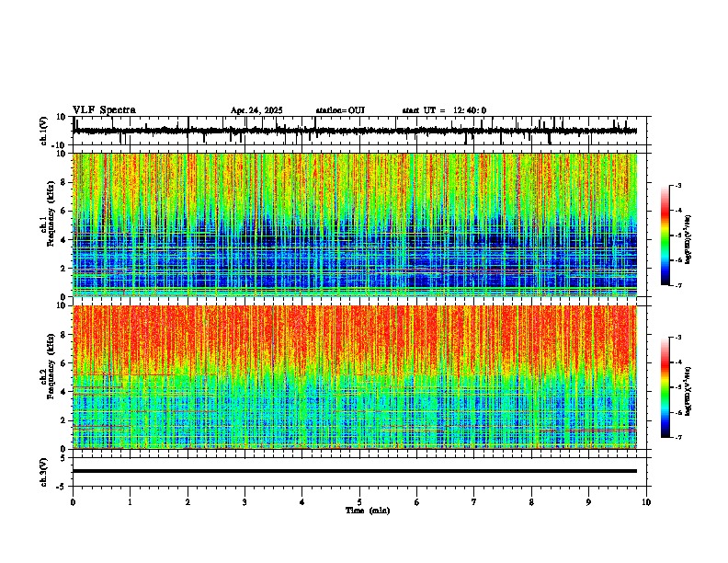Click the ch.2 spectrogram plot
Screen dimensions: 728x563
pyautogui.click(x=355, y=377)
